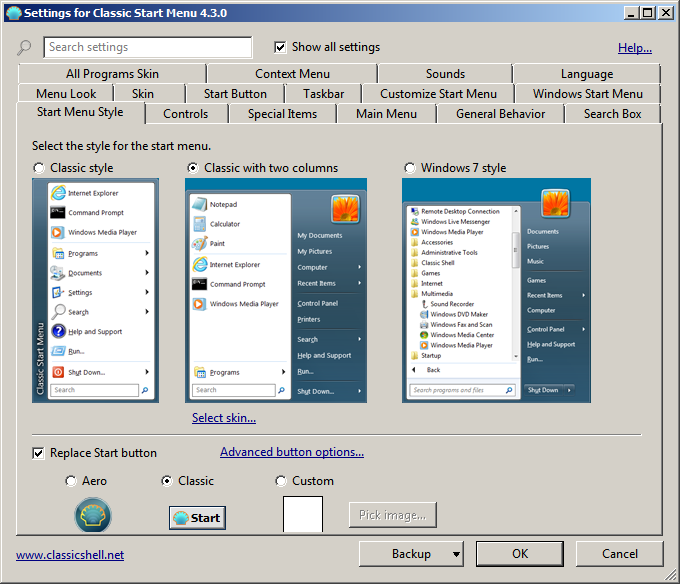Choose the Windows 7 style radio button
The image size is (680, 584).
(x=409, y=168)
